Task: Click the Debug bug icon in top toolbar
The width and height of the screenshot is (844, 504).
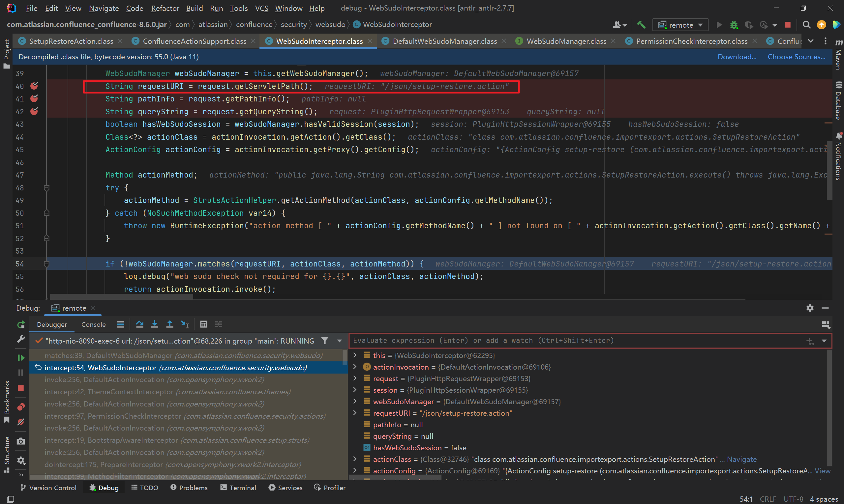Action: coord(734,25)
